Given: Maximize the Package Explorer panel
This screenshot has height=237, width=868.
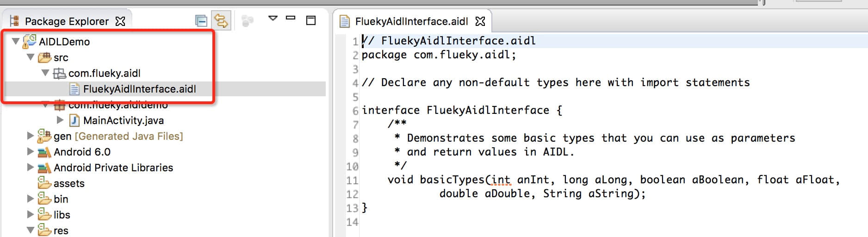Looking at the screenshot, I should point(311,20).
